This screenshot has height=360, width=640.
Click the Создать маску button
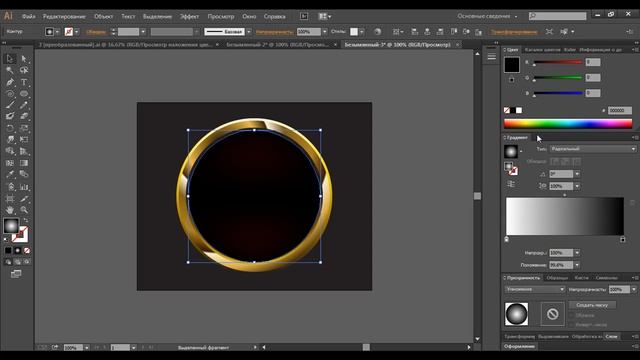(592, 305)
